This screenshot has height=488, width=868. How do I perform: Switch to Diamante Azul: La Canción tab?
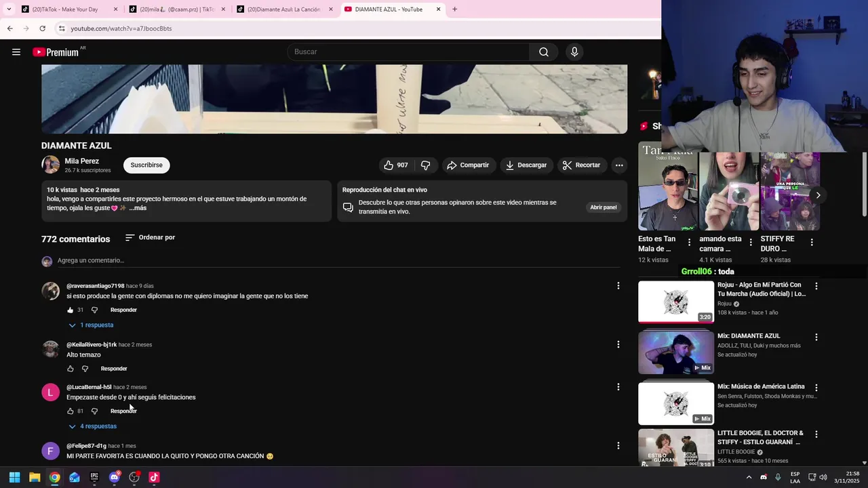283,9
